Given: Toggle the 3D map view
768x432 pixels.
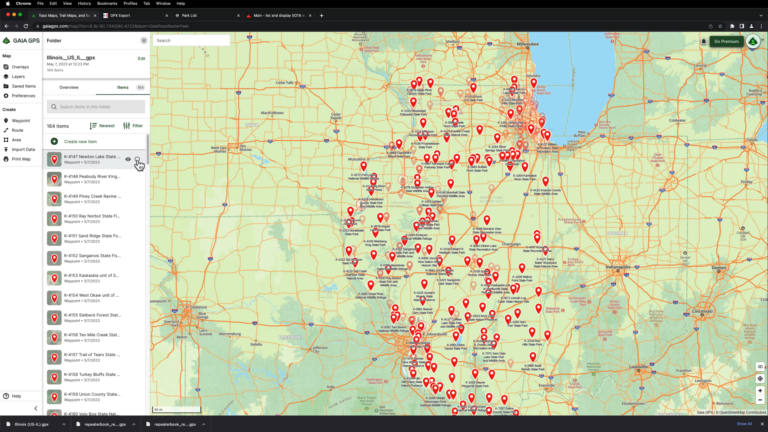Looking at the screenshot, I should tap(760, 366).
